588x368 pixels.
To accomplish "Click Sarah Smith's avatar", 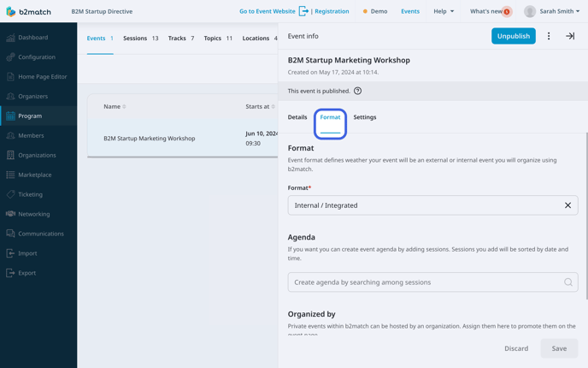I will click(x=530, y=11).
